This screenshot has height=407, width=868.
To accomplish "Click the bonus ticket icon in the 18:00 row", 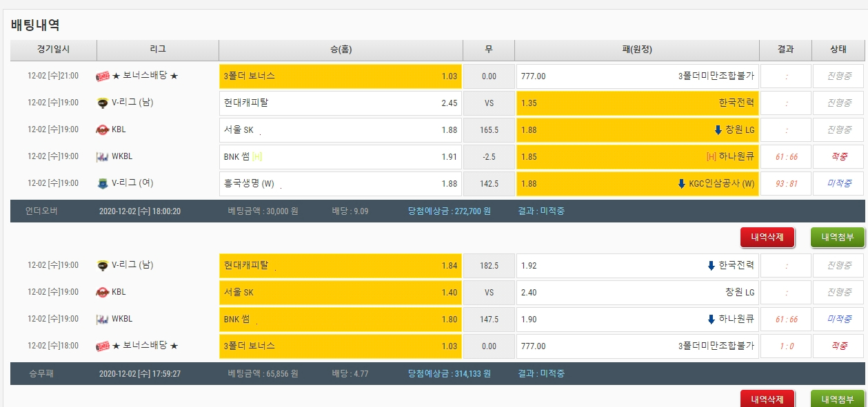I will (103, 346).
